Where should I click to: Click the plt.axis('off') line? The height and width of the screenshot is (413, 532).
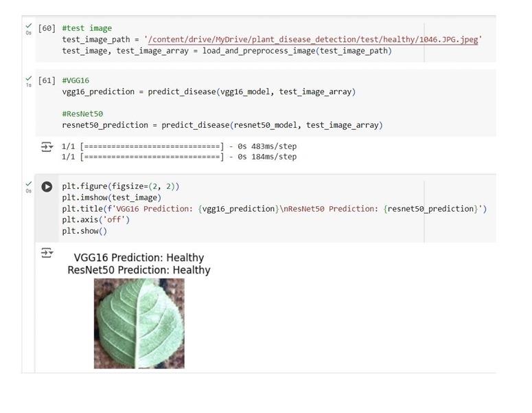95,220
